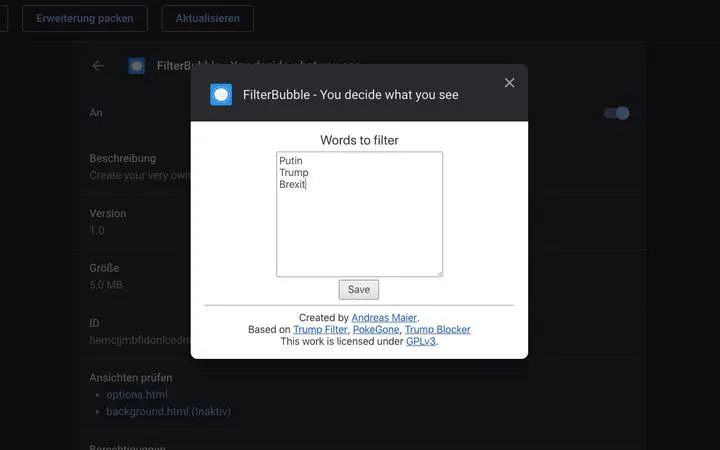Toggle the FilterBubble extension enable switch
Screen dimensions: 720x450
pyautogui.click(x=617, y=113)
